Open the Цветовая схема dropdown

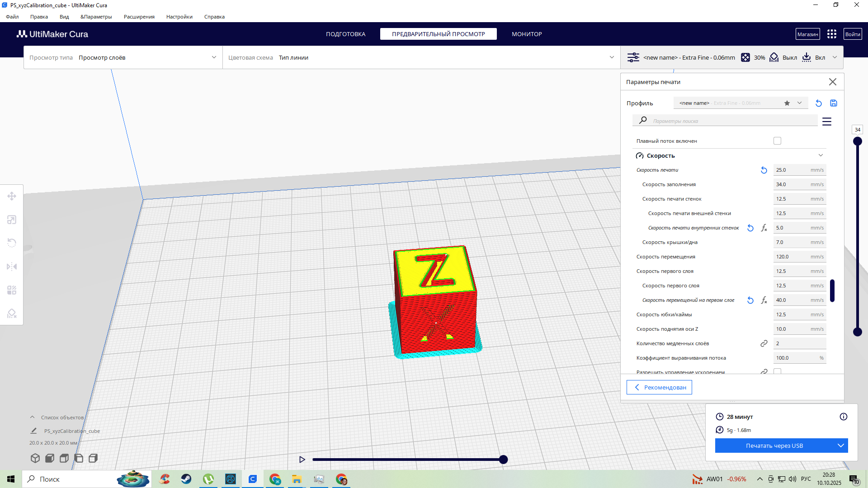421,57
